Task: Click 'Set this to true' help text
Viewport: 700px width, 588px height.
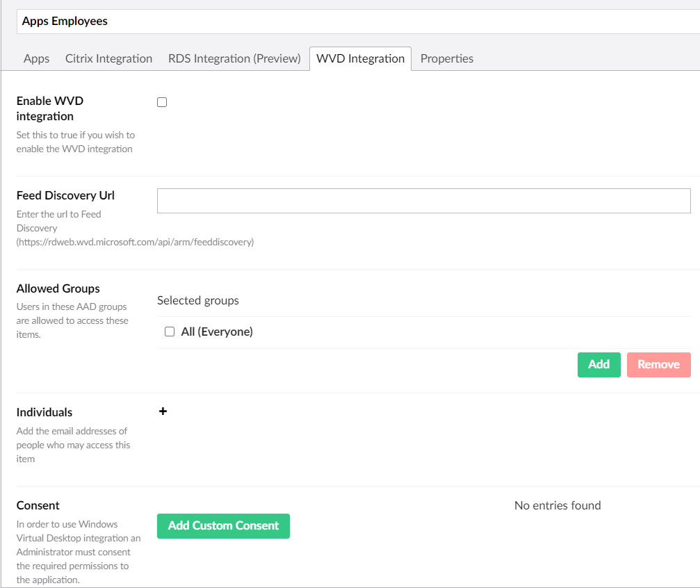Action: 76,142
